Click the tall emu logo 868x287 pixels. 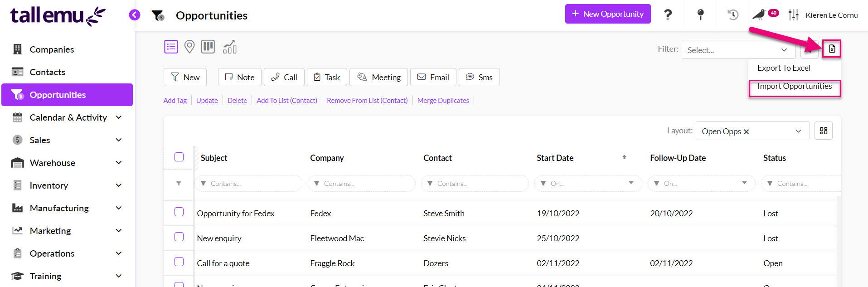point(58,16)
